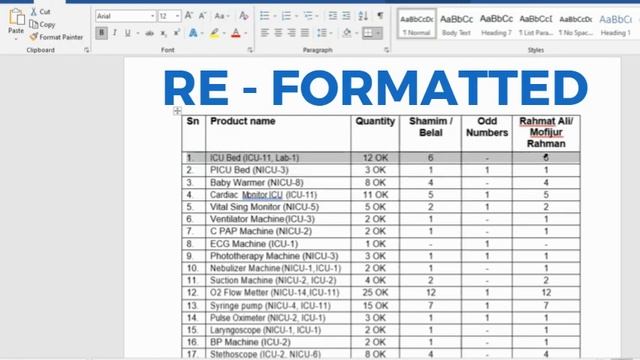Increase font size with Grow Font
This screenshot has width=640, height=360.
(189, 16)
